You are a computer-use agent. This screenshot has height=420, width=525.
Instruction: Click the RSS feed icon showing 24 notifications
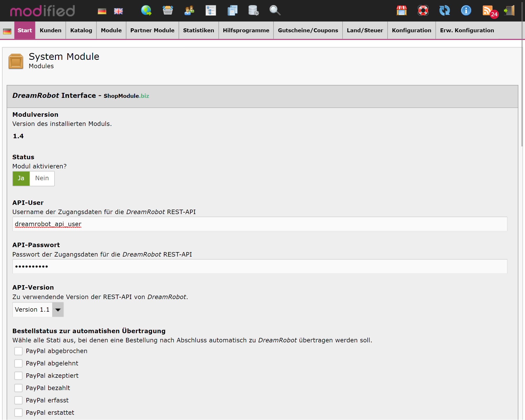[488, 10]
